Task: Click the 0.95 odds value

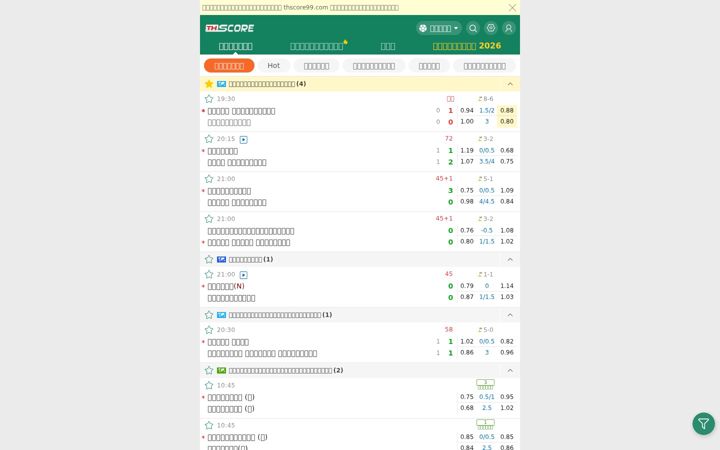Action: [507, 397]
